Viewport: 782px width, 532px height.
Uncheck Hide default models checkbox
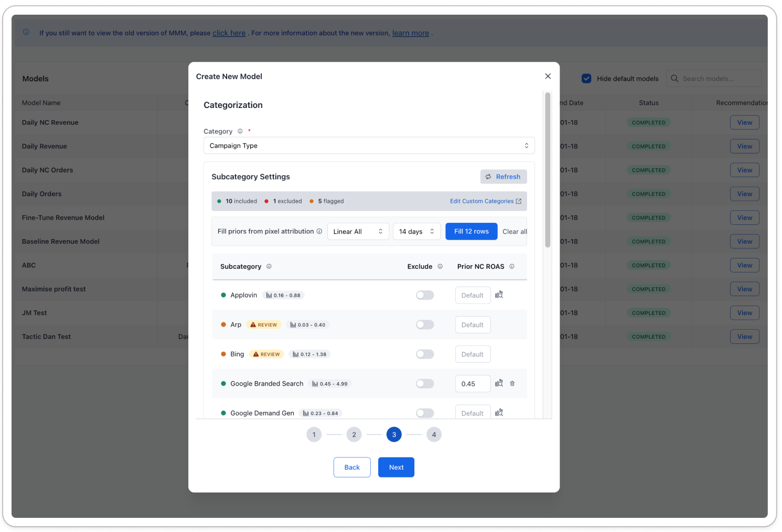point(586,79)
